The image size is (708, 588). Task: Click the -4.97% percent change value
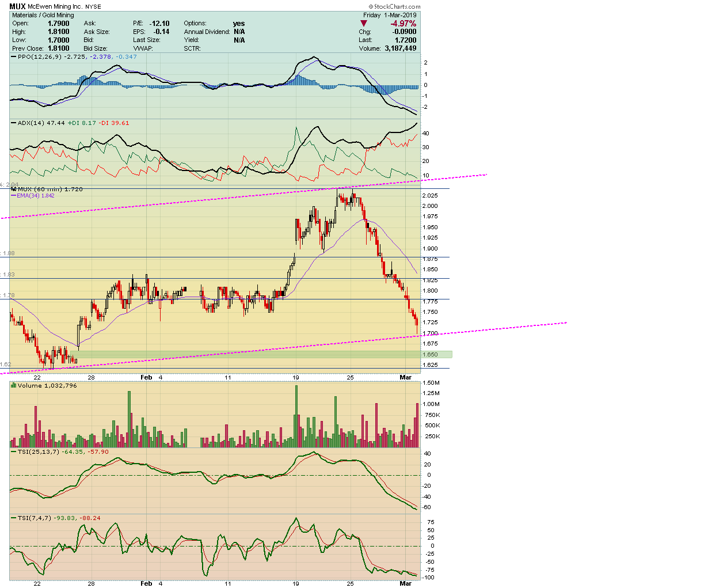pos(403,24)
